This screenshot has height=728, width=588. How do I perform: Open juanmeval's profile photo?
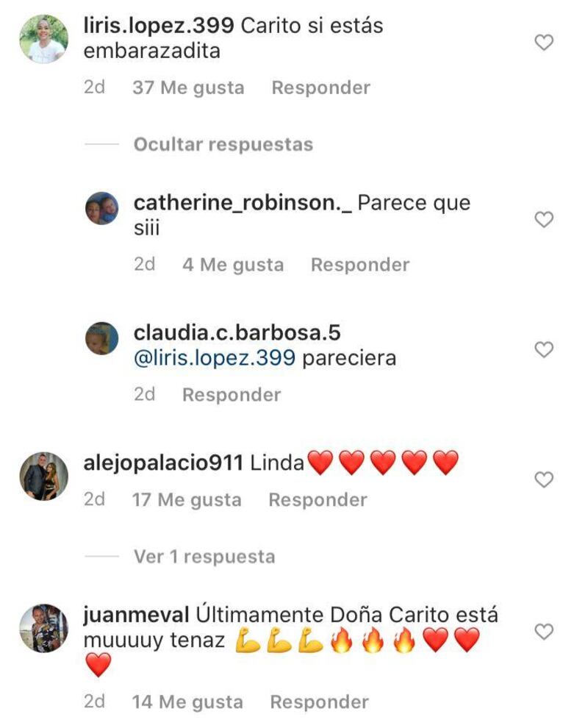click(x=43, y=628)
